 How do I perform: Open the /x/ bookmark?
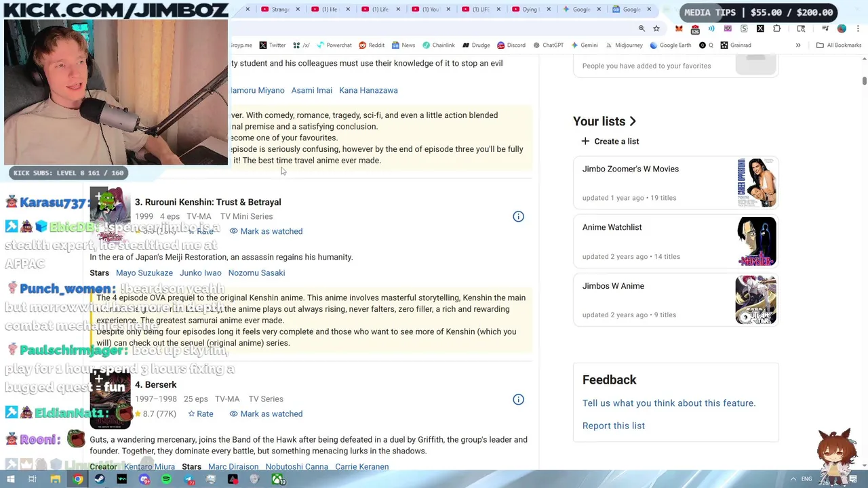[301, 45]
